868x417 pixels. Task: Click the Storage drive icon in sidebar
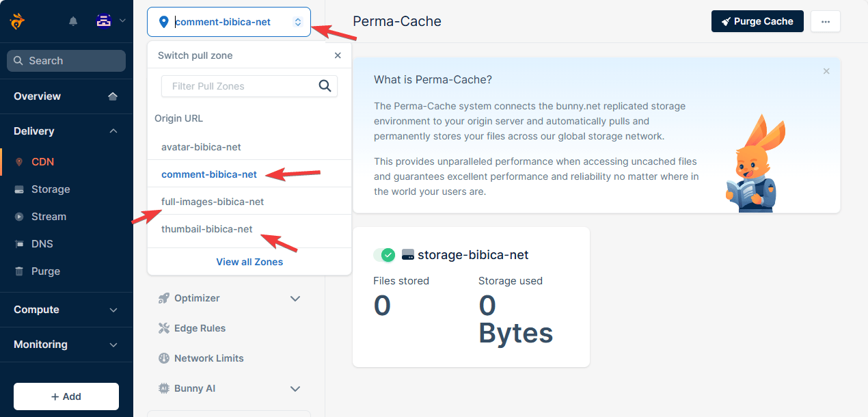(18, 189)
